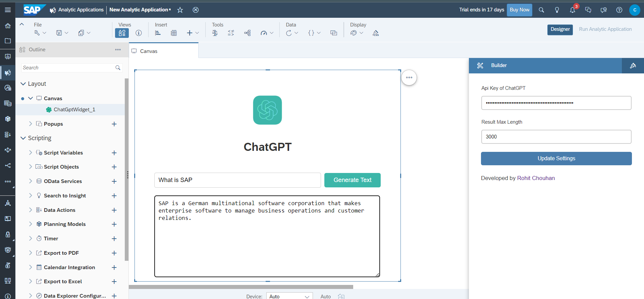Click the Result Max Length field
The image size is (644, 299).
(556, 137)
